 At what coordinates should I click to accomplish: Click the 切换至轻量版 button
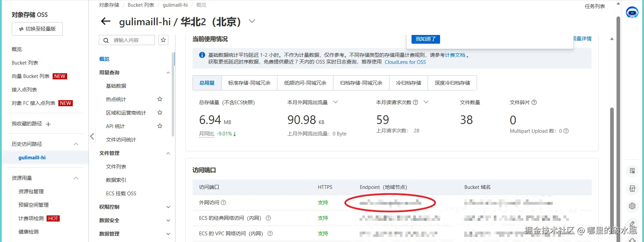(37, 29)
